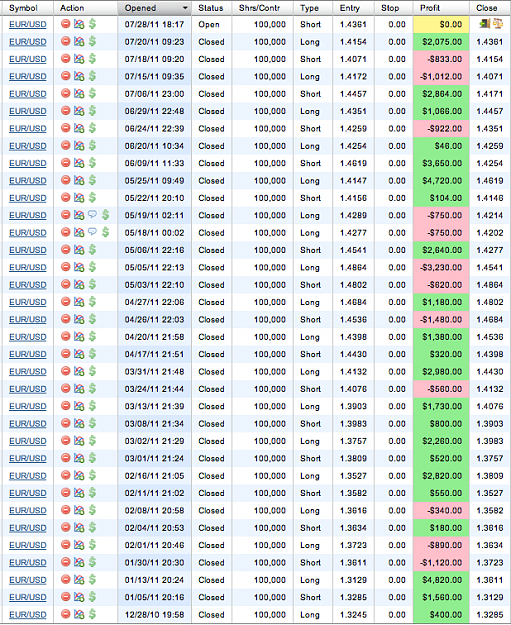Click the yellow $0.00 profit cell

coord(441,24)
